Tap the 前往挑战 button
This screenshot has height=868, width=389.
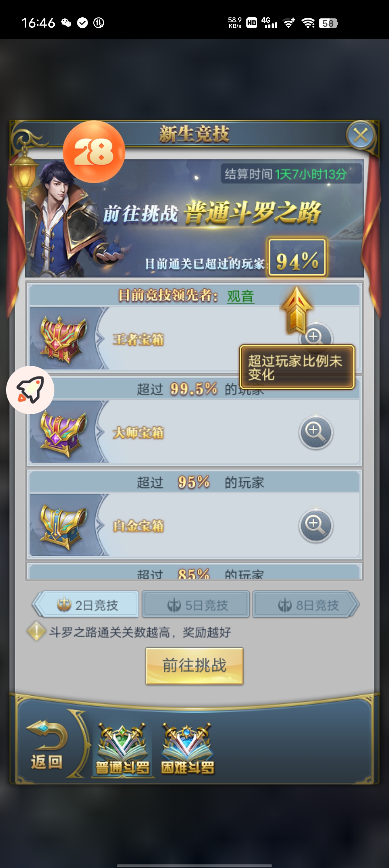[194, 665]
